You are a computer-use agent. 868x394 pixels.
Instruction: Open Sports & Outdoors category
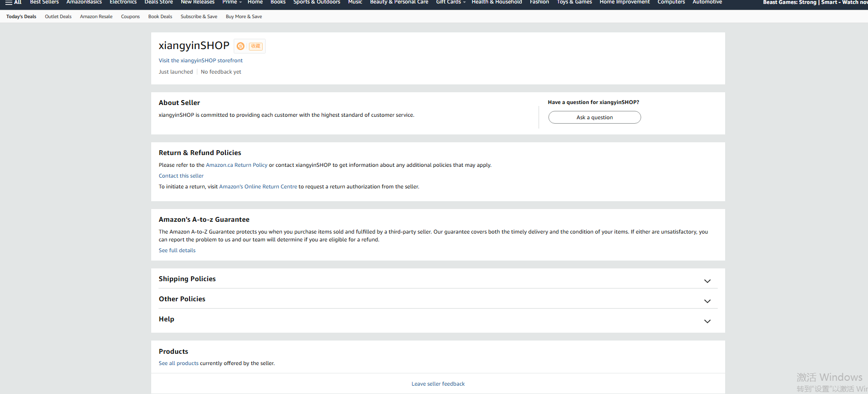(x=317, y=2)
